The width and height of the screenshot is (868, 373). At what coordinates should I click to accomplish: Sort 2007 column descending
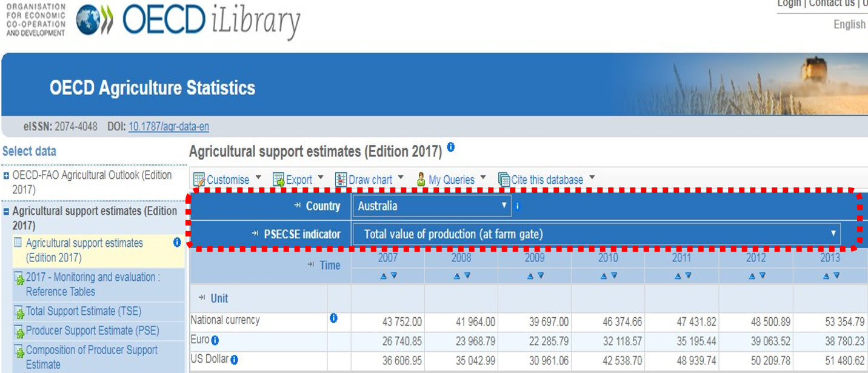tap(394, 276)
